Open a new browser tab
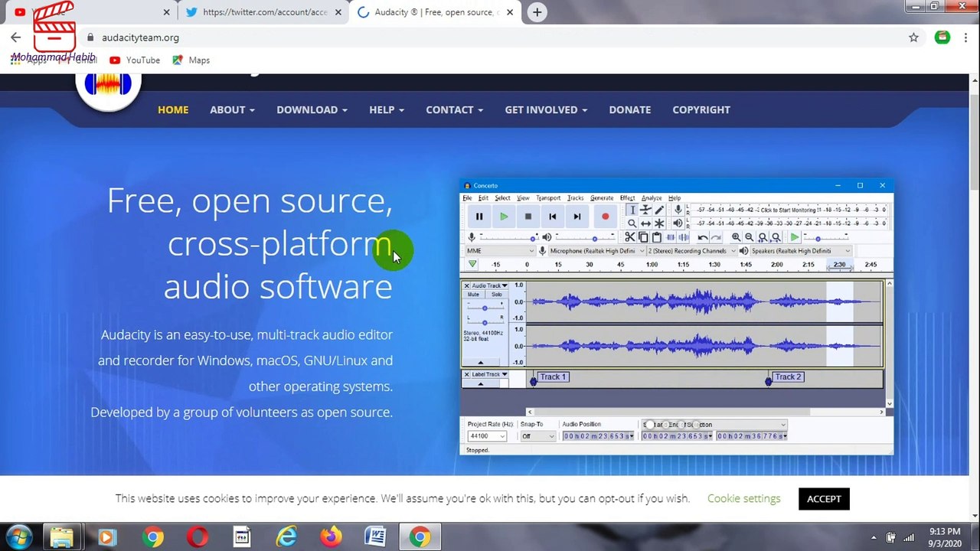Screen dimensions: 980x551 click(537, 12)
